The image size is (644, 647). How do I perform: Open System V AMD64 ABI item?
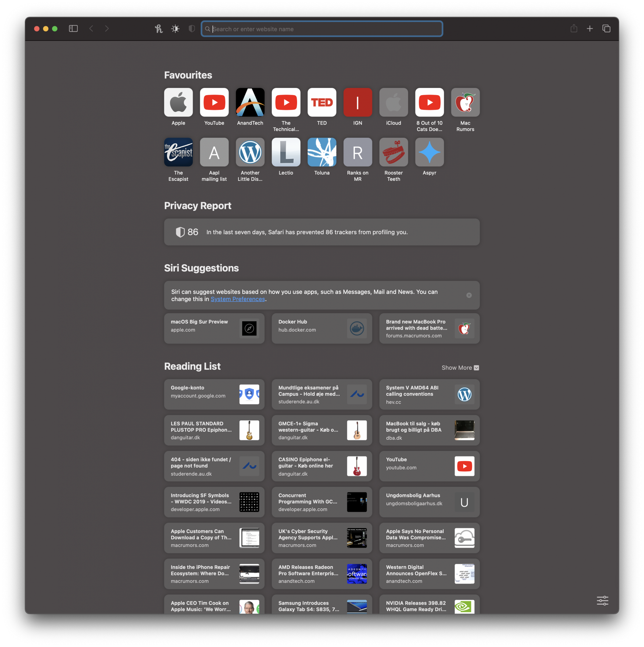(x=429, y=394)
